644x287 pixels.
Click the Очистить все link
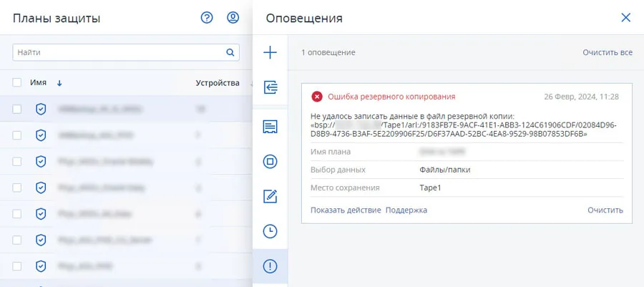(x=607, y=53)
